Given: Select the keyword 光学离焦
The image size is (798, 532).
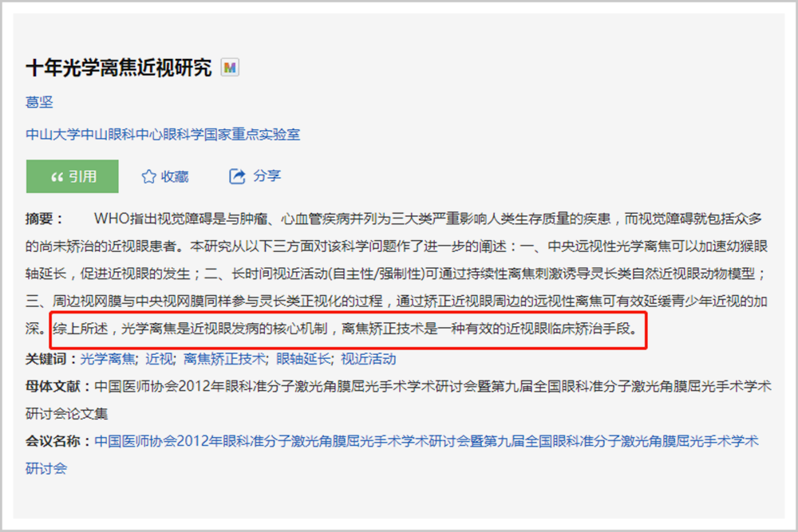Looking at the screenshot, I should point(108,359).
